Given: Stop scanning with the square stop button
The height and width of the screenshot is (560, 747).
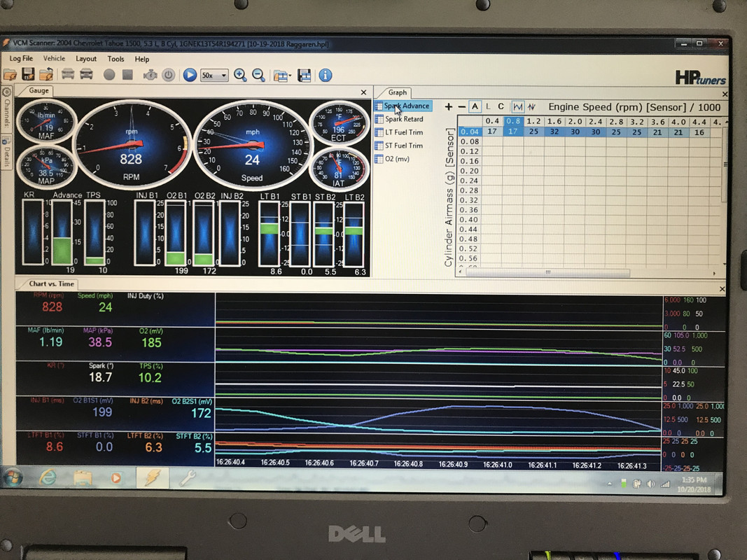Looking at the screenshot, I should [x=127, y=75].
